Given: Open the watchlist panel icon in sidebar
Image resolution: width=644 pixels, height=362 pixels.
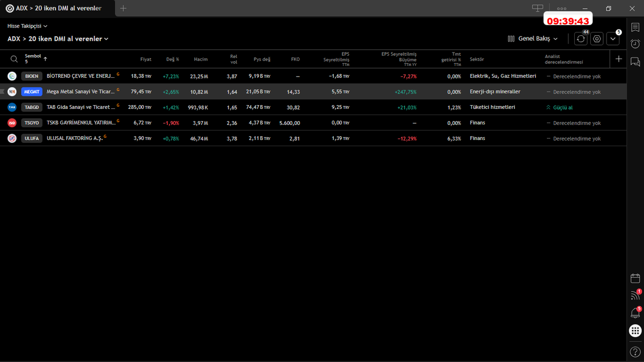Looking at the screenshot, I should click(635, 27).
